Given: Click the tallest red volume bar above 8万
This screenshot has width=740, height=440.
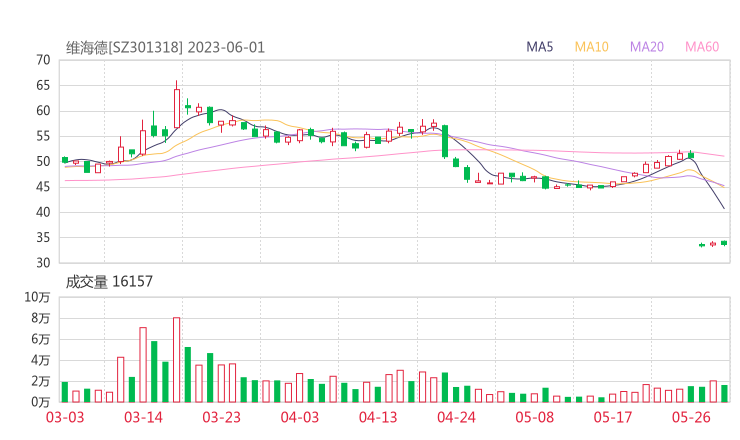Looking at the screenshot, I should [177, 360].
